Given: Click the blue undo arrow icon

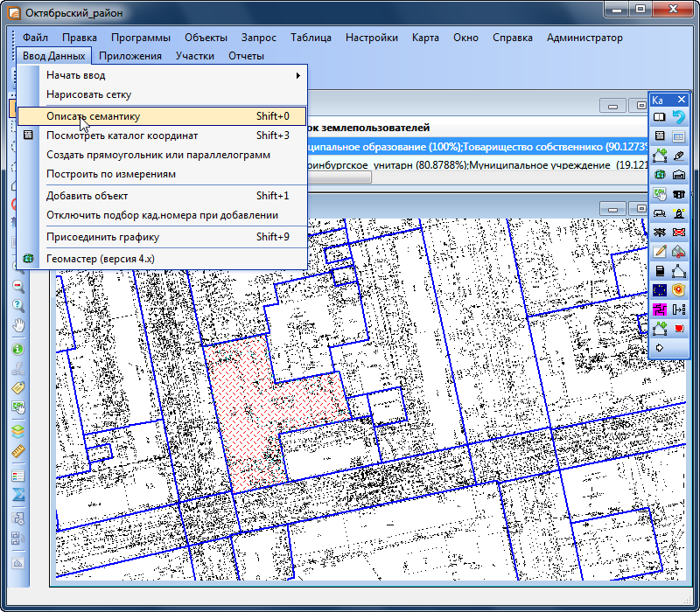Looking at the screenshot, I should [679, 117].
